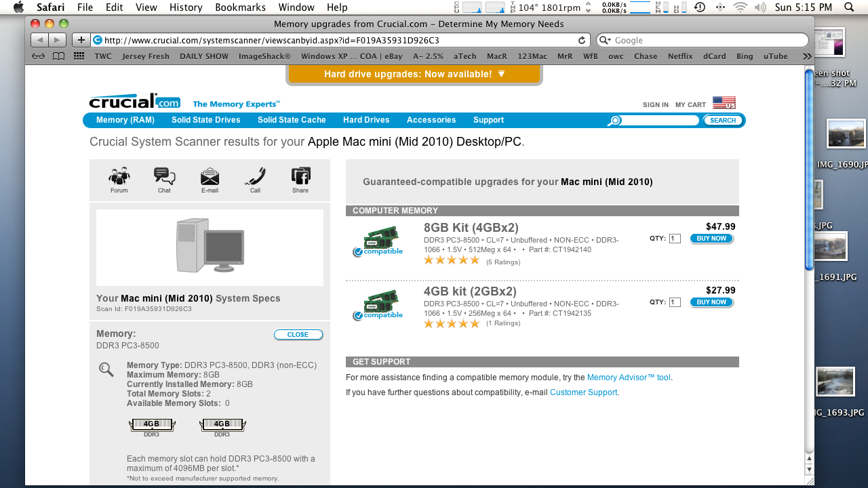
Task: Open the File menu
Action: [x=85, y=7]
